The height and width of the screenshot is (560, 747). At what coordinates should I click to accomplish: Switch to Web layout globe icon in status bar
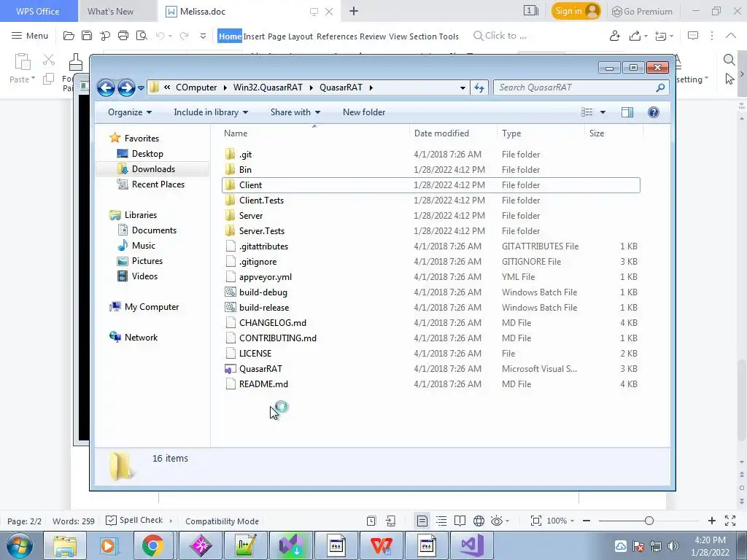coord(479,521)
